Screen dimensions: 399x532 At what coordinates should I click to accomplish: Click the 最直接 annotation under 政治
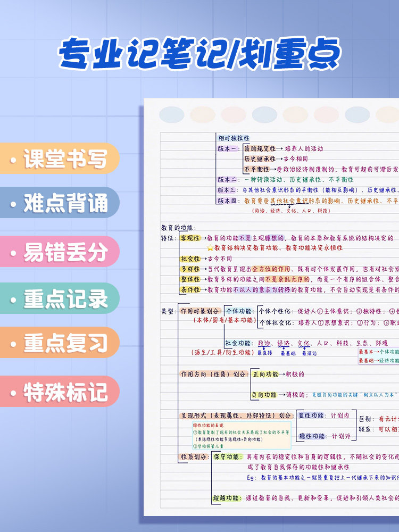click(x=264, y=353)
